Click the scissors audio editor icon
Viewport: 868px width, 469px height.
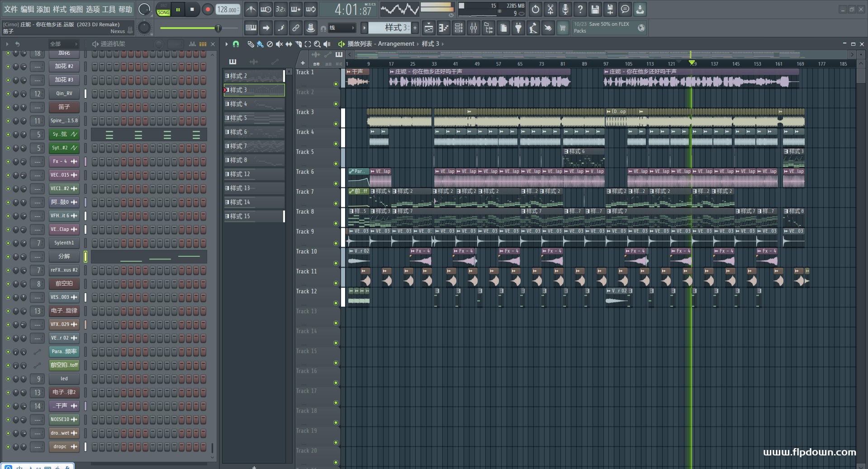pyautogui.click(x=550, y=10)
